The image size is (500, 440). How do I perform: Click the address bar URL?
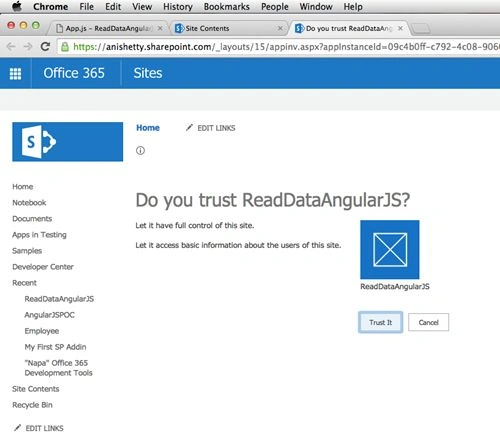[285, 47]
